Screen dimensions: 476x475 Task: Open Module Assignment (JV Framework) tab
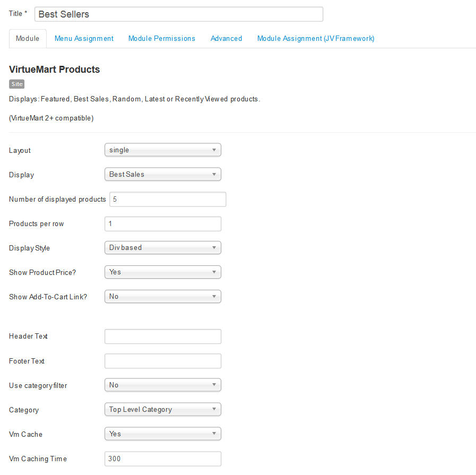coord(316,39)
